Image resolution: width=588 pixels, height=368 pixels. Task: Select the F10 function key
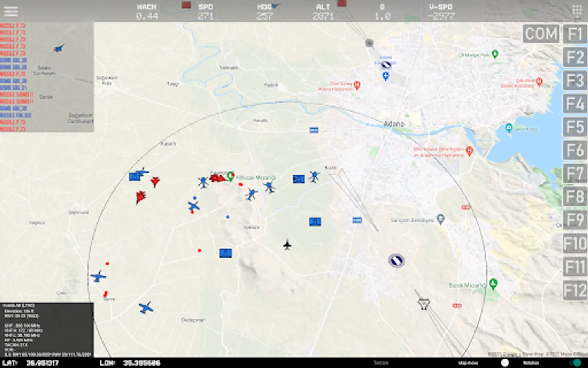pyautogui.click(x=575, y=244)
